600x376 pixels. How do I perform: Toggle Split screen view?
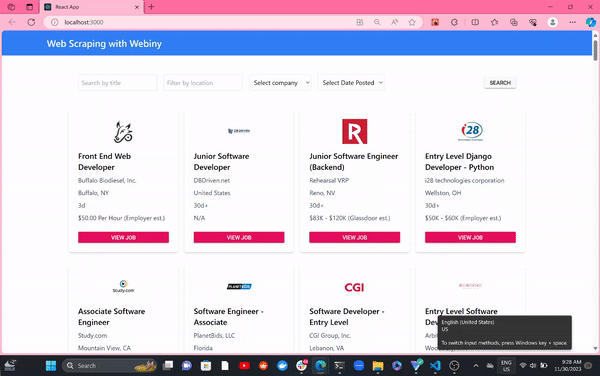475,22
